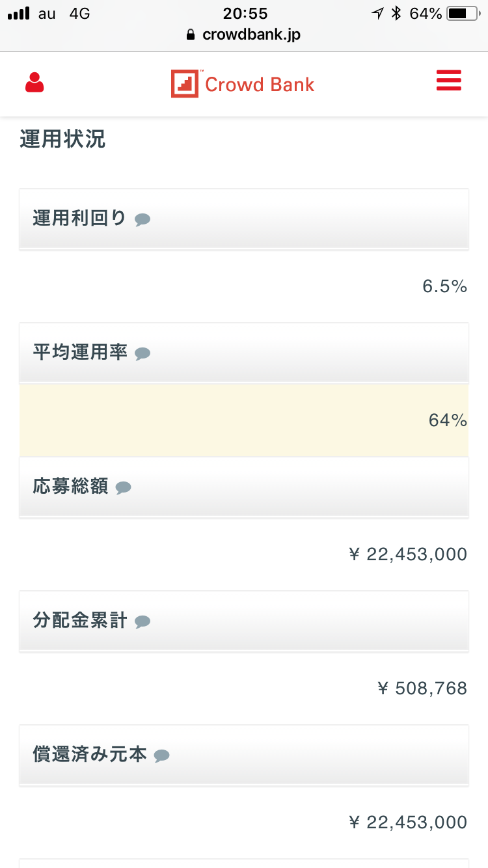The height and width of the screenshot is (868, 488).
Task: Tap the ¥ 508,768 distribution amount
Action: coord(422,688)
